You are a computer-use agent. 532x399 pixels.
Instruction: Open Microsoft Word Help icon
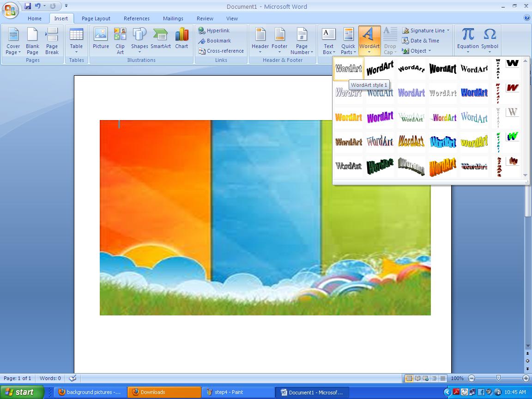click(x=526, y=18)
